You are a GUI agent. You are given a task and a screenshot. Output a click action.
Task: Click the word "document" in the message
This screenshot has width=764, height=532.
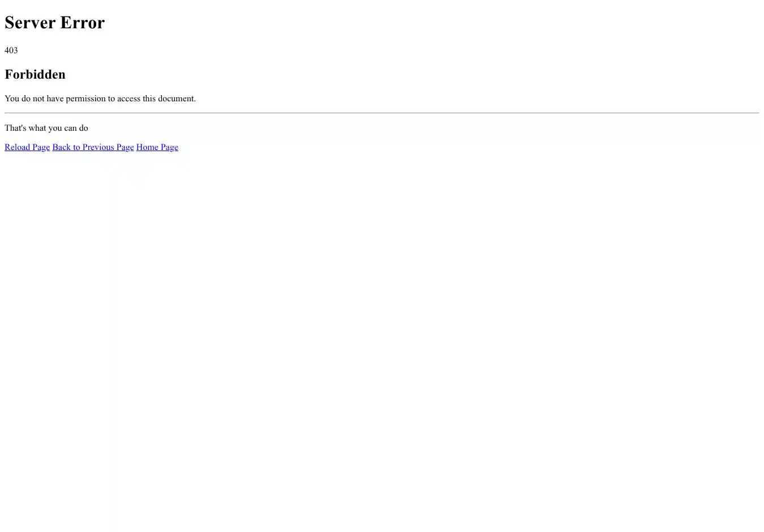(175, 98)
